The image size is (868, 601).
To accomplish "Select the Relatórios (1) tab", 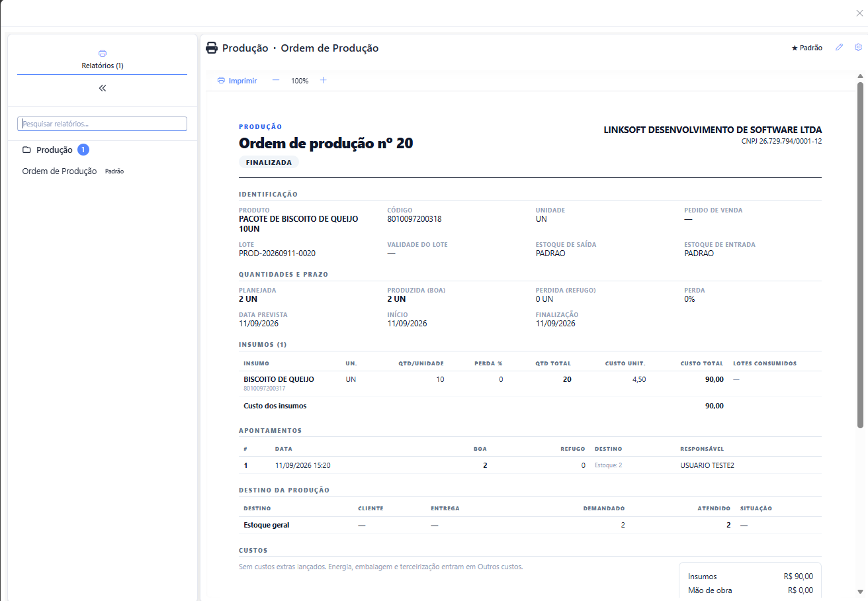I will tap(103, 60).
